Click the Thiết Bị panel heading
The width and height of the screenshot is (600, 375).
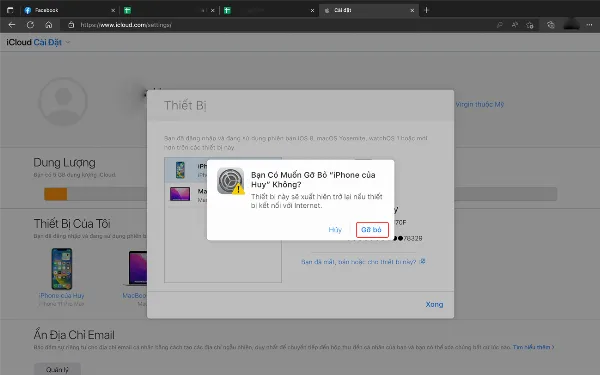(185, 105)
